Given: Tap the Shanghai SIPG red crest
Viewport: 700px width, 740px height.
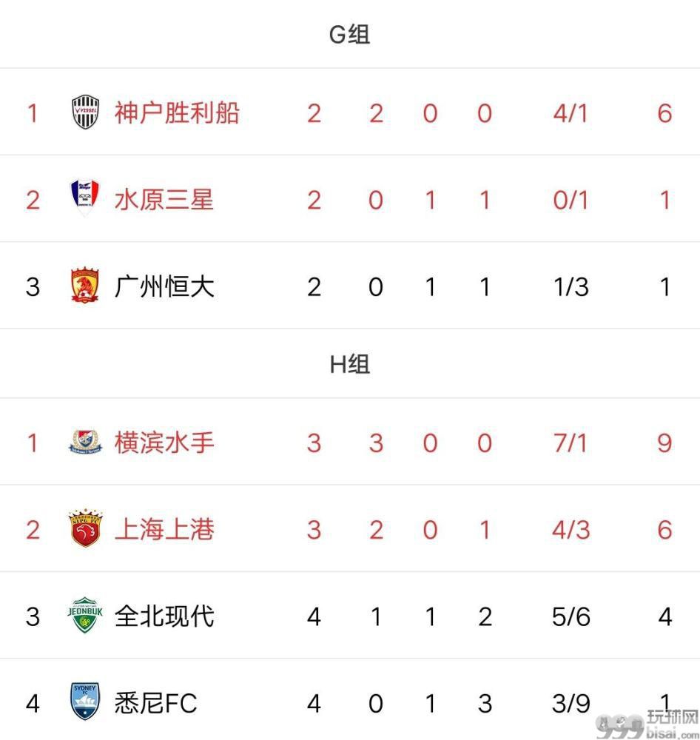Looking at the screenshot, I should pos(85,528).
